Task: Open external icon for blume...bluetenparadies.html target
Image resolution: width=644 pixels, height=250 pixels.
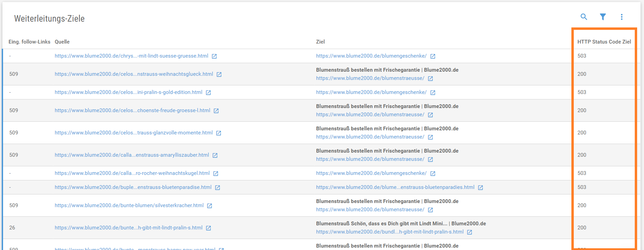Action: pos(480,188)
